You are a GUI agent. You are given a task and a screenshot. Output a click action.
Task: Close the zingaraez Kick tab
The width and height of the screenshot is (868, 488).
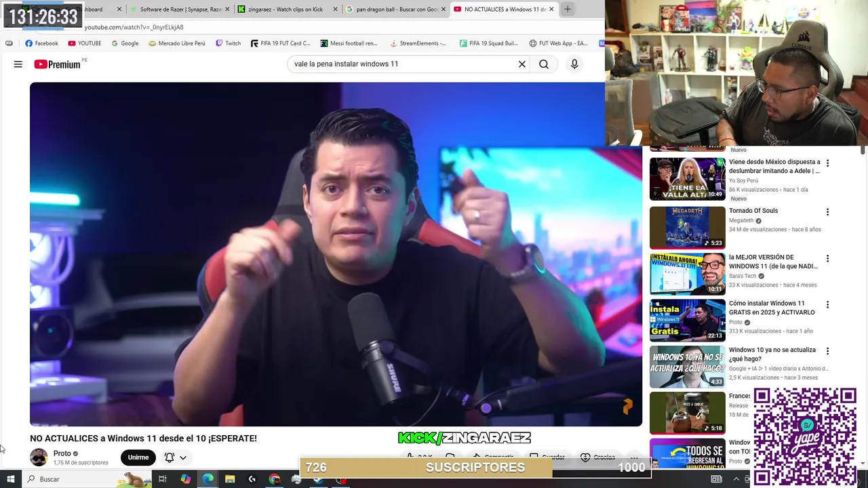pyautogui.click(x=335, y=9)
